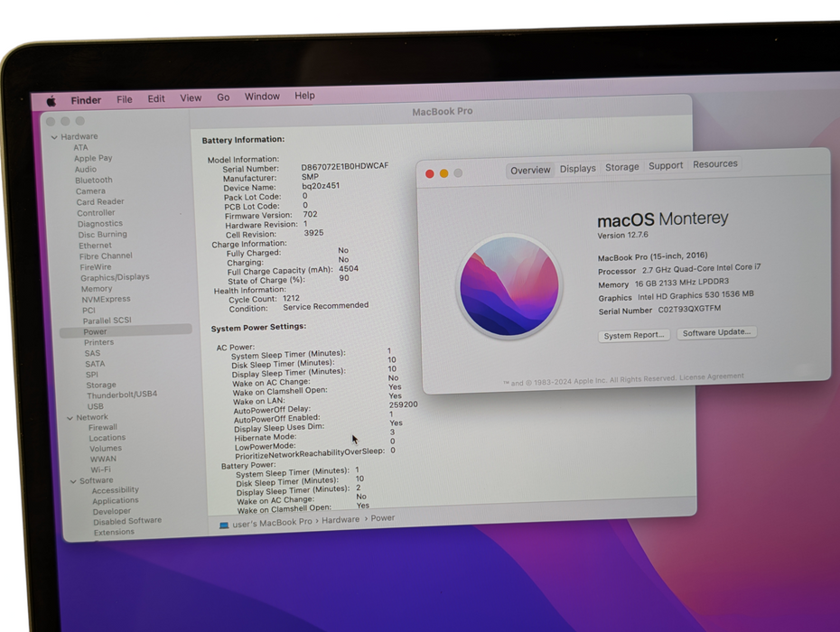The width and height of the screenshot is (840, 632).
Task: Collapse the Software section in sidebar
Action: pyautogui.click(x=73, y=481)
